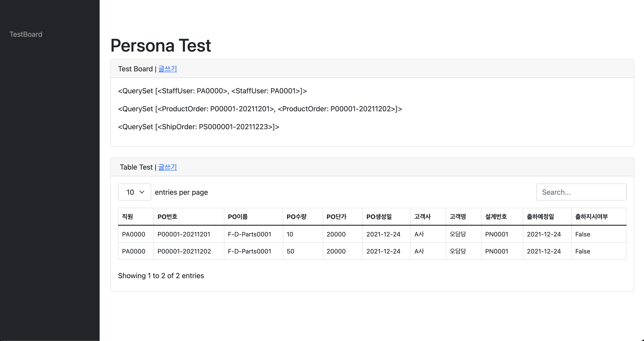This screenshot has width=644, height=341.
Task: Sort table by 직원 column header
Action: pos(127,216)
